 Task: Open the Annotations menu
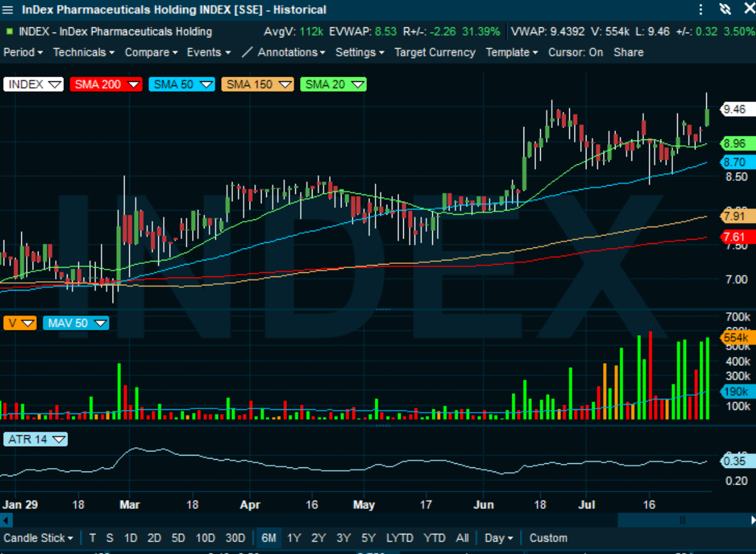[x=291, y=52]
